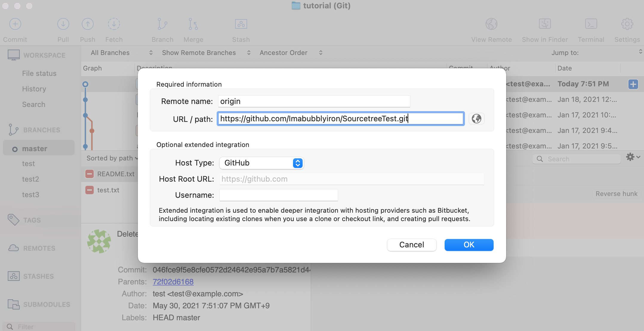Click the Merge toolbar icon
Viewport: 644px width, 331px height.
[193, 24]
